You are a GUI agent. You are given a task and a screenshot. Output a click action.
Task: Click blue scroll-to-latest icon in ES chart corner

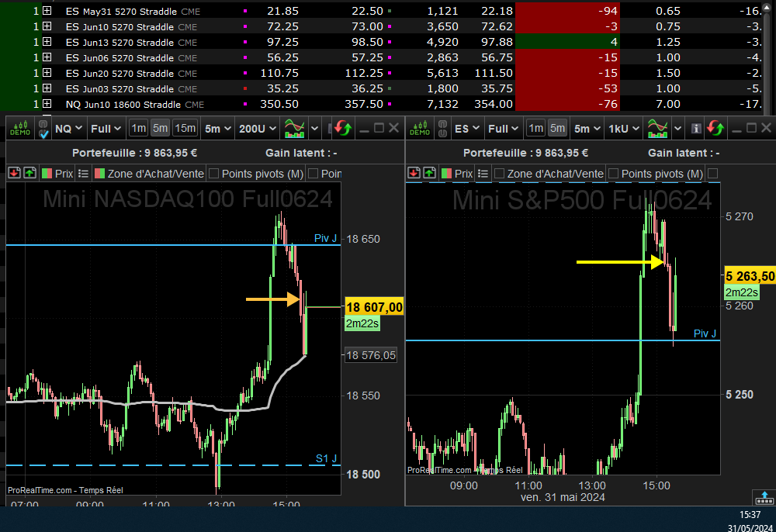[764, 497]
